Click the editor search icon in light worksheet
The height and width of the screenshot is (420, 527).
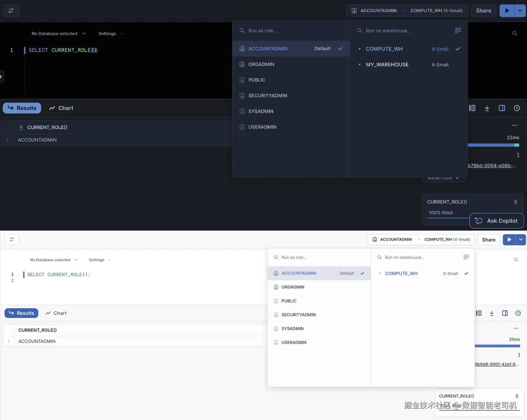(516, 260)
